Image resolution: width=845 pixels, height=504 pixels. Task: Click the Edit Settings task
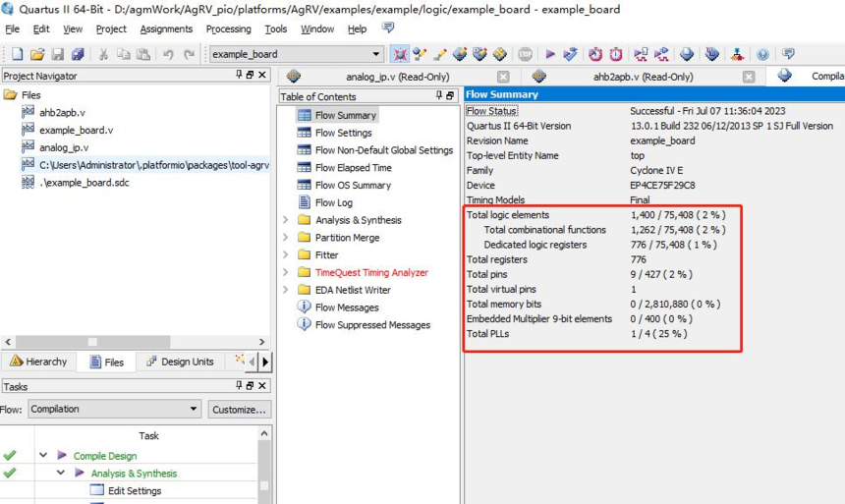135,490
